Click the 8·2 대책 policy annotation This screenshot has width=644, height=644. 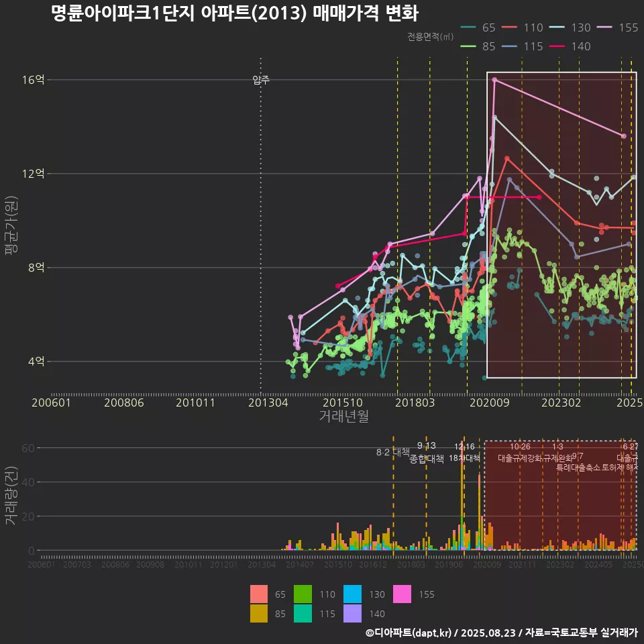coord(393,452)
